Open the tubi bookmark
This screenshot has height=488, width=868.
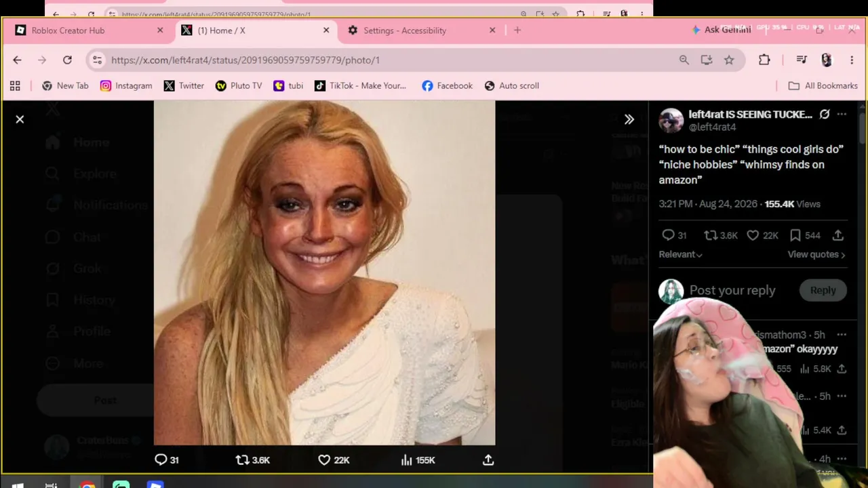(x=288, y=86)
